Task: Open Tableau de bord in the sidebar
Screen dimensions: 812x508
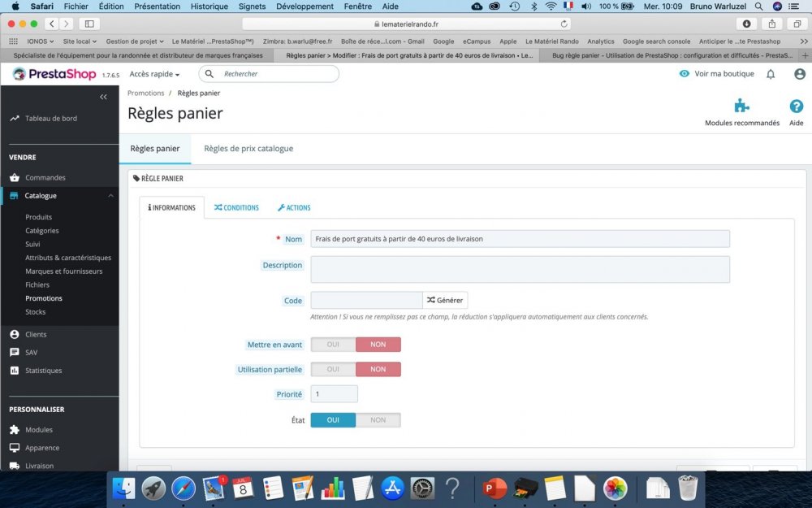Action: pos(50,119)
